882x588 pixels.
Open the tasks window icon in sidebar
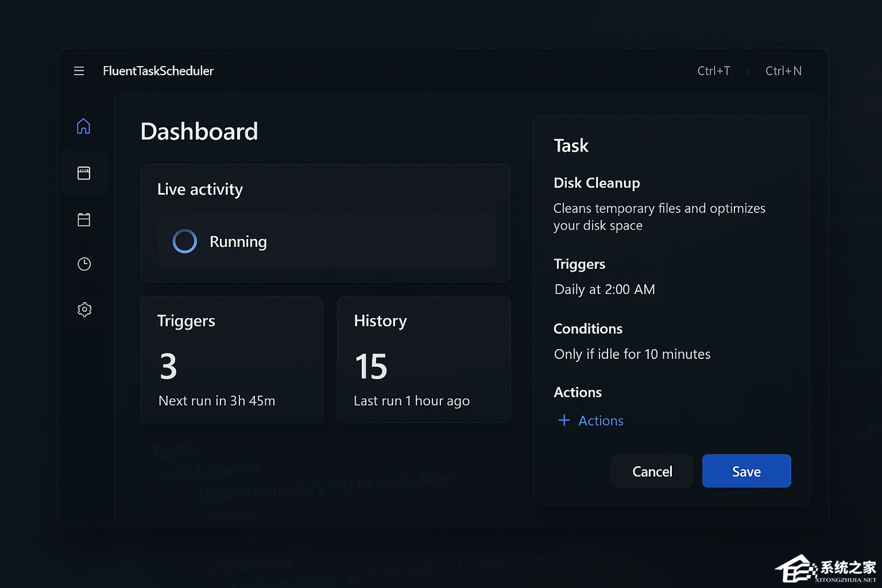point(84,173)
